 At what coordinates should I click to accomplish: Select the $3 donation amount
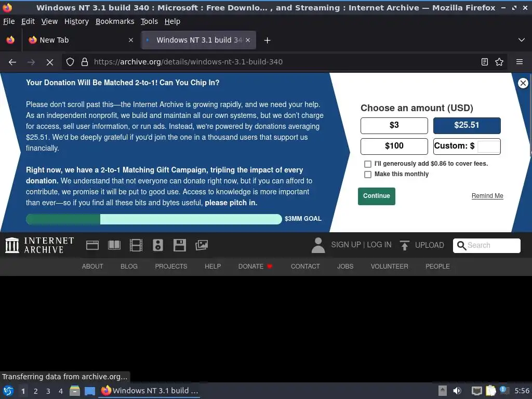394,126
